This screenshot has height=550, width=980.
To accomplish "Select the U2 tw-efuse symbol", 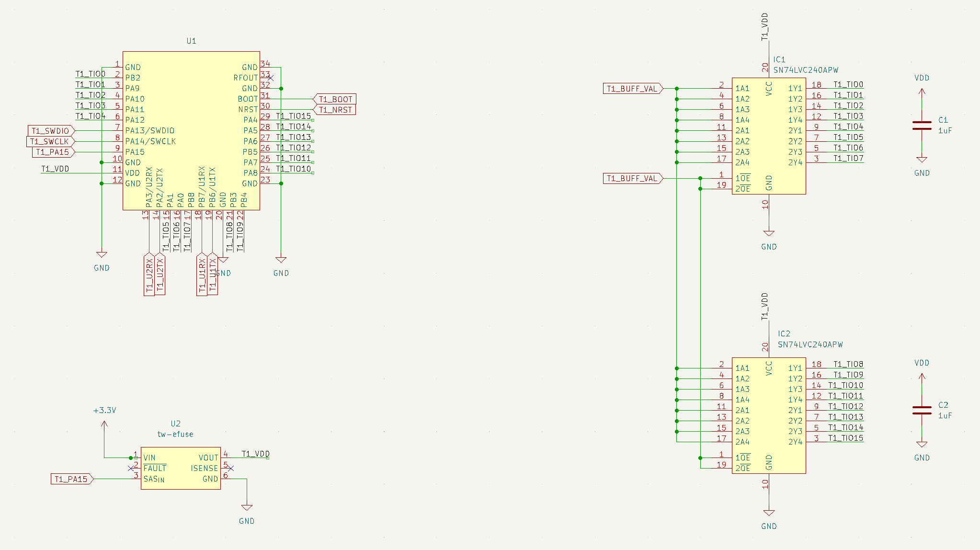I will tap(181, 468).
